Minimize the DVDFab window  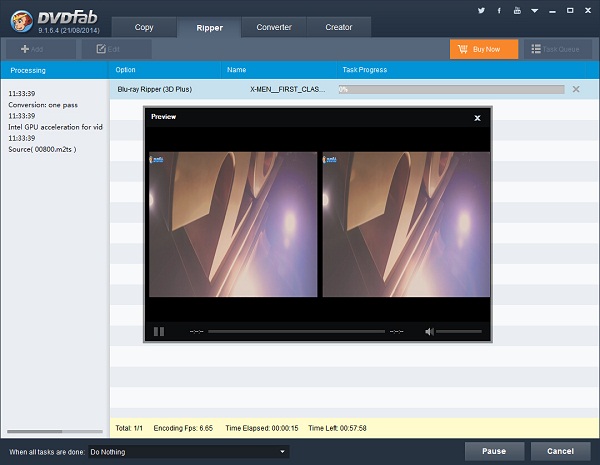point(552,11)
